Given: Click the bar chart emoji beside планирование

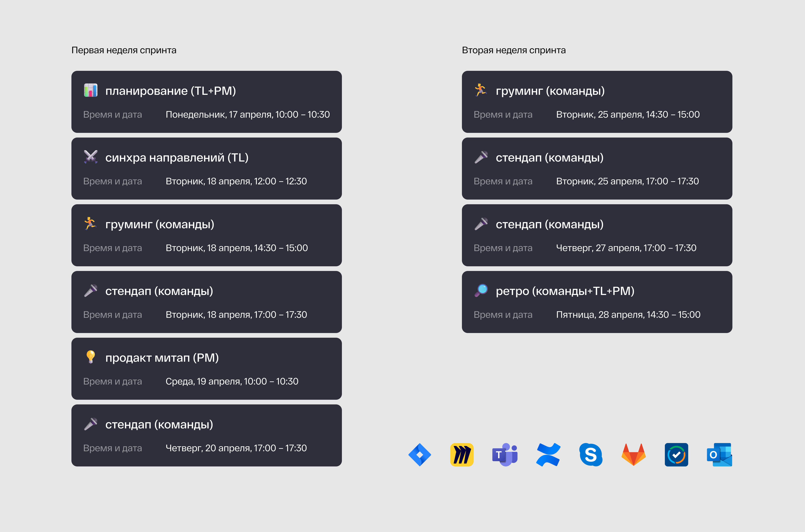Looking at the screenshot, I should coord(91,90).
